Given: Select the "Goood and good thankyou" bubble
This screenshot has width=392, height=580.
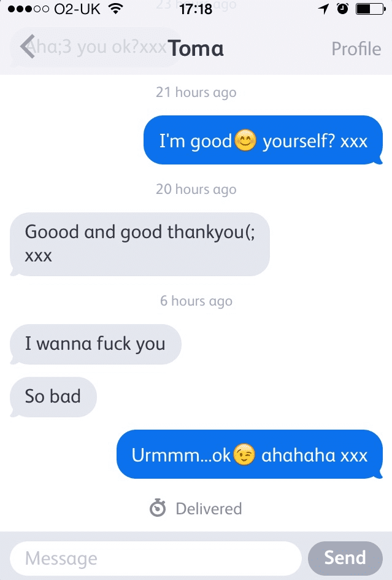Looking at the screenshot, I should click(x=140, y=244).
